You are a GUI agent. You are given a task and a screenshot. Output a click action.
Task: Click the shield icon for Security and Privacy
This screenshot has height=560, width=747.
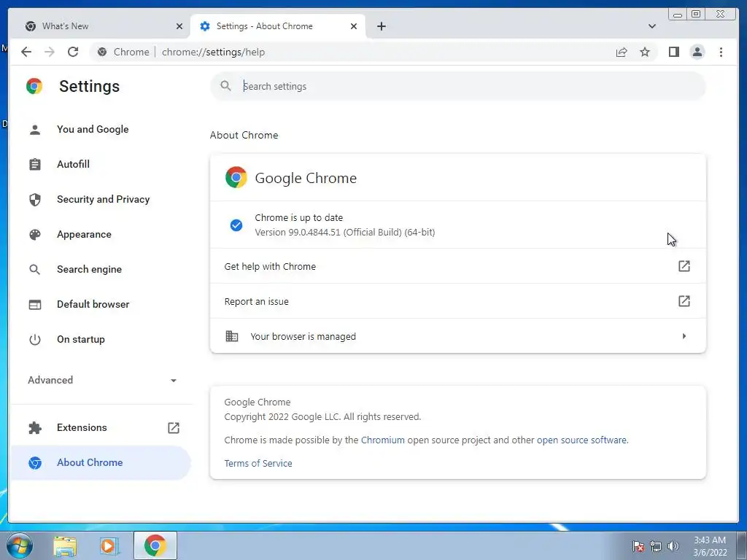click(x=35, y=200)
